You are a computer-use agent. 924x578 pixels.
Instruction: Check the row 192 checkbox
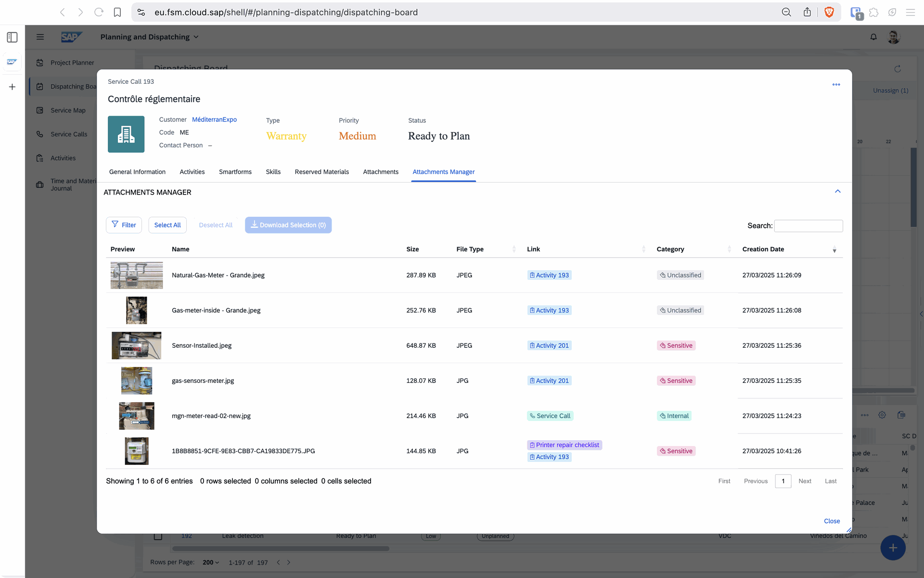(158, 536)
